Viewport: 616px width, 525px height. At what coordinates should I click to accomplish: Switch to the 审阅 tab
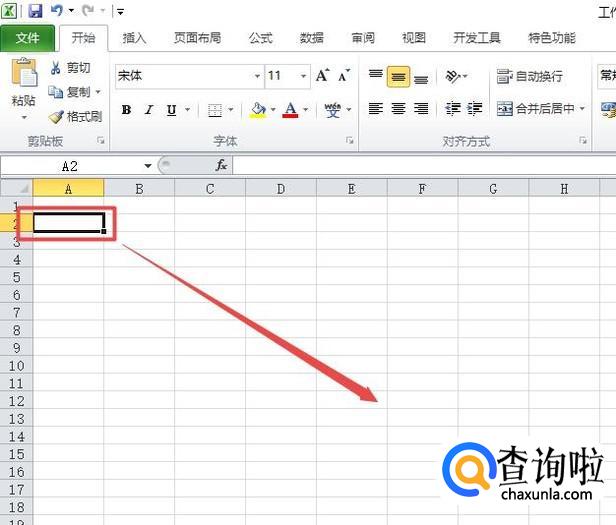click(x=363, y=38)
